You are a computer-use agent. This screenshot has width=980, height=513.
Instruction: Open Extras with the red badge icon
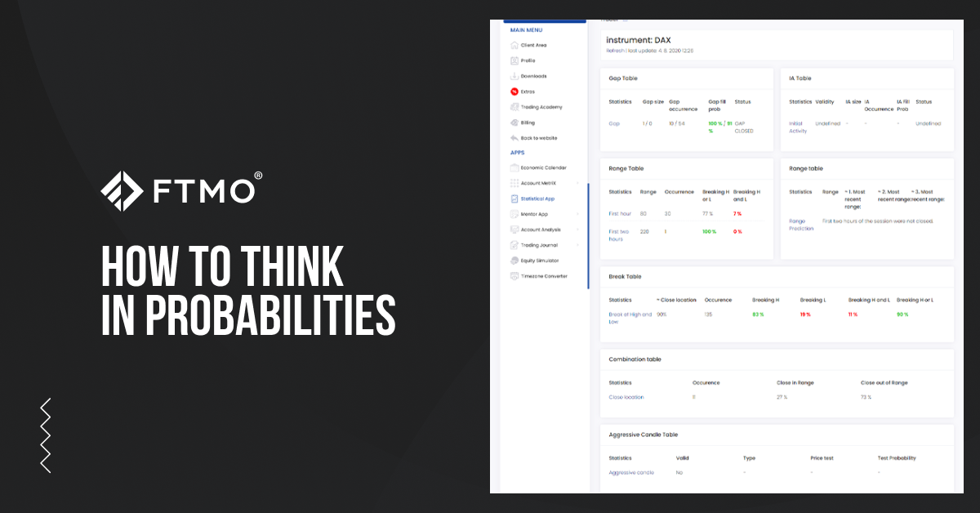(515, 91)
